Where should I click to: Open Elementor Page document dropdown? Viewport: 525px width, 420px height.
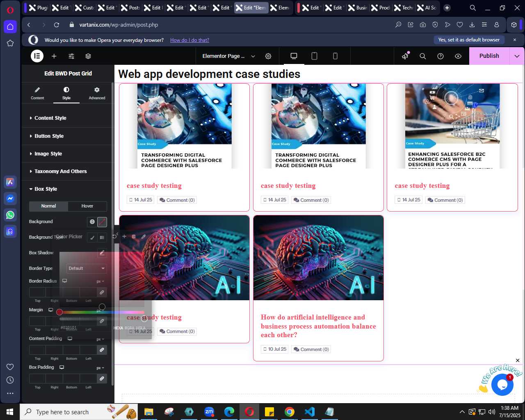click(x=229, y=56)
